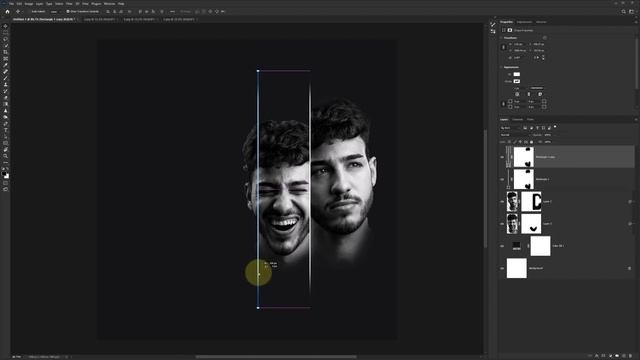This screenshot has width=640, height=360.
Task: Select the Frame tool
Action: pos(6,59)
